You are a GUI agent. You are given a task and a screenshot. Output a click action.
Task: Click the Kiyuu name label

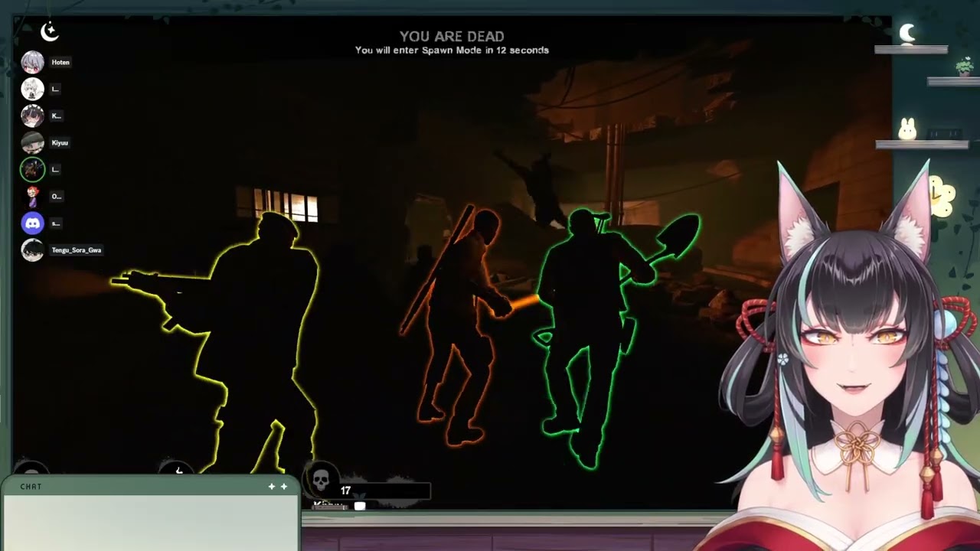point(60,142)
